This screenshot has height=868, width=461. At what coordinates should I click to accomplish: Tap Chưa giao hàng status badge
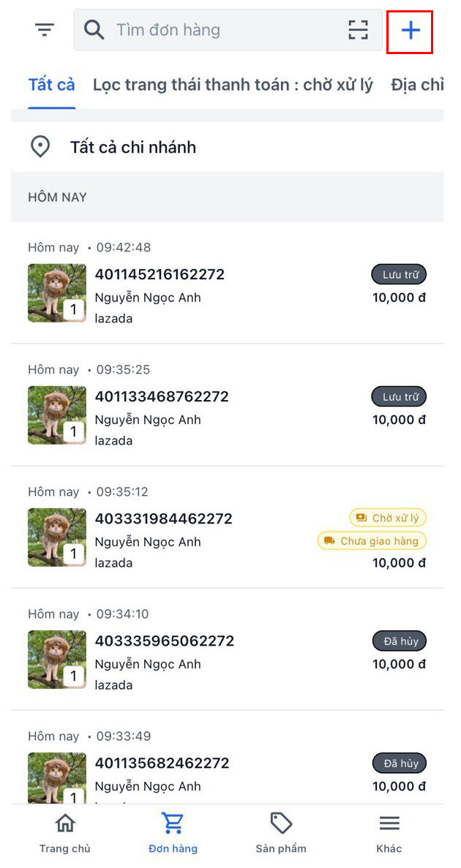372,541
